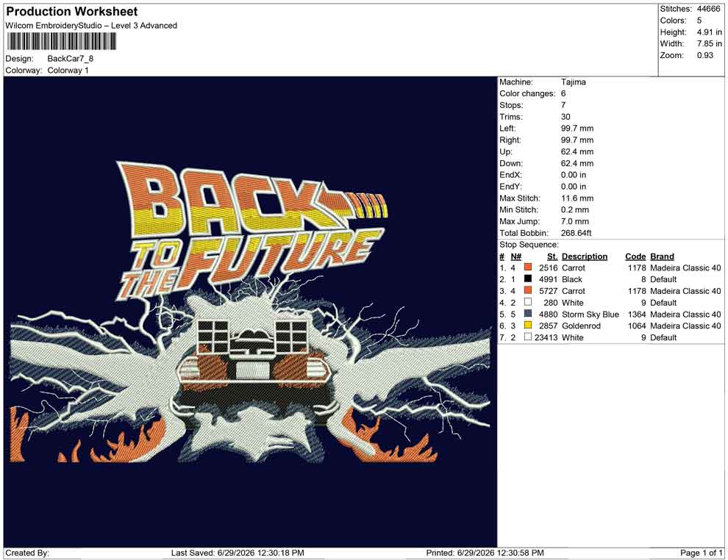Click 'Last Saved: 6/29/2026 12:30:18 PM'
The height and width of the screenshot is (560, 728).
(x=238, y=553)
